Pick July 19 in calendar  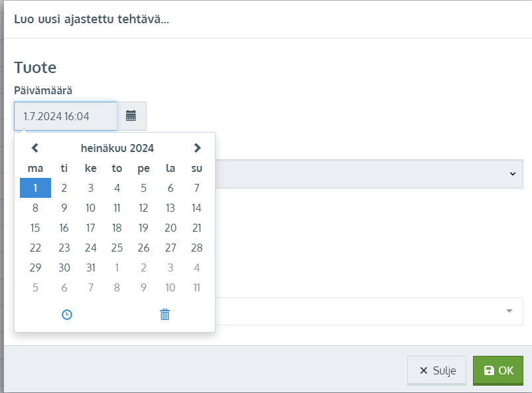(143, 228)
